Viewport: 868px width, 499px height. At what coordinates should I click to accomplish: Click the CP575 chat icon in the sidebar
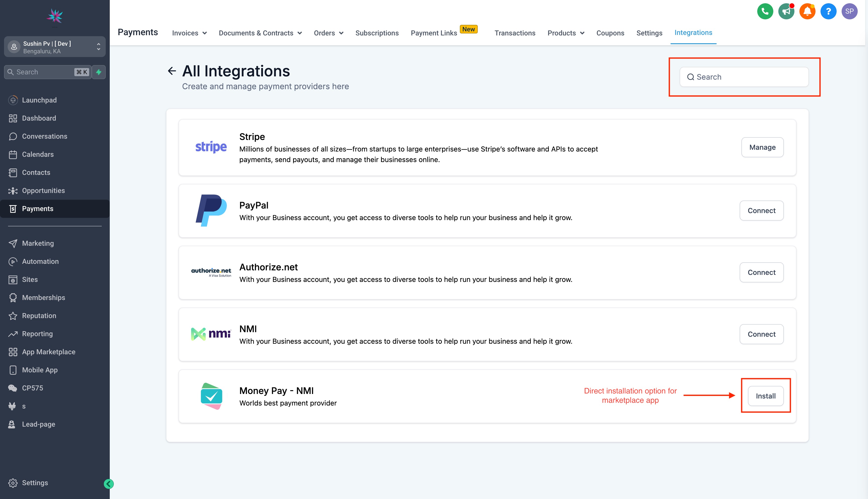(x=13, y=388)
